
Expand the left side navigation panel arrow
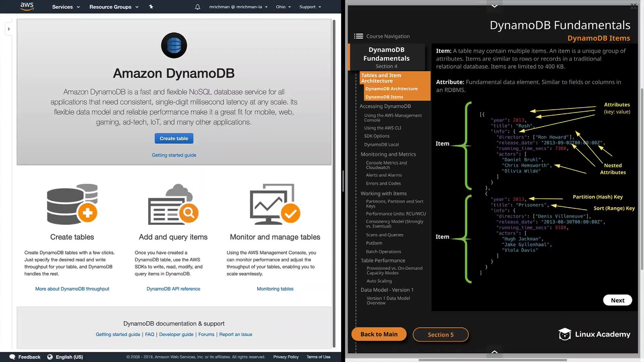pyautogui.click(x=9, y=29)
